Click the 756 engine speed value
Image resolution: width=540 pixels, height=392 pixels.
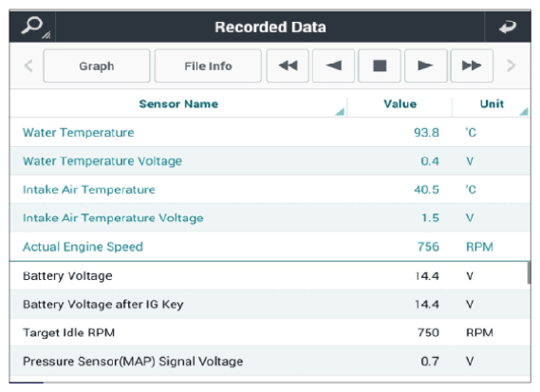[428, 247]
